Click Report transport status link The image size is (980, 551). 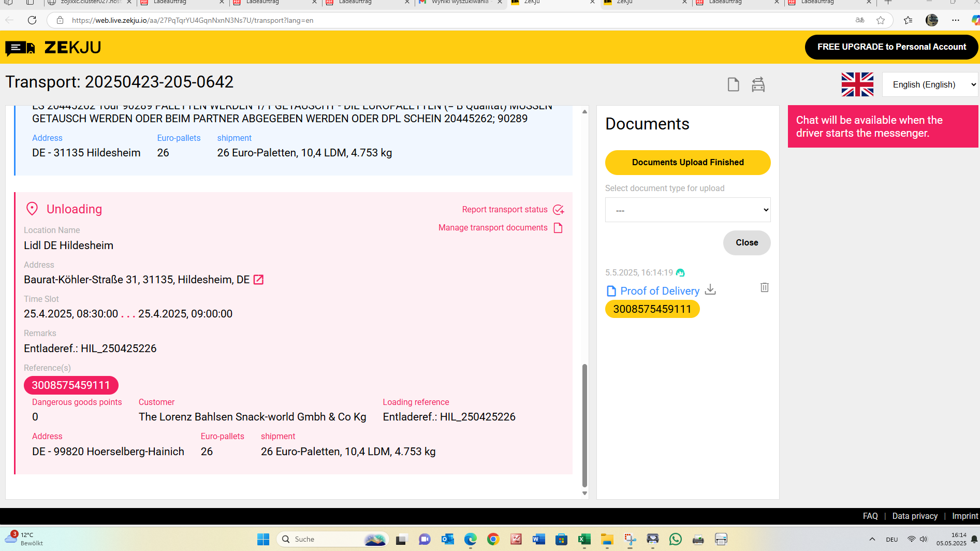505,210
